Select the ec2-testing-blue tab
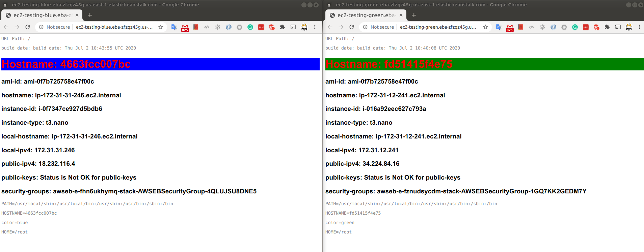644x252 pixels. point(42,15)
